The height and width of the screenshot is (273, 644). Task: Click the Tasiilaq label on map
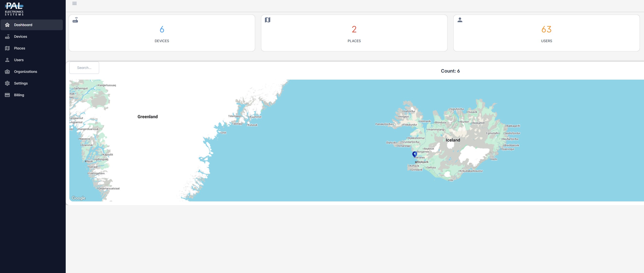(x=236, y=123)
